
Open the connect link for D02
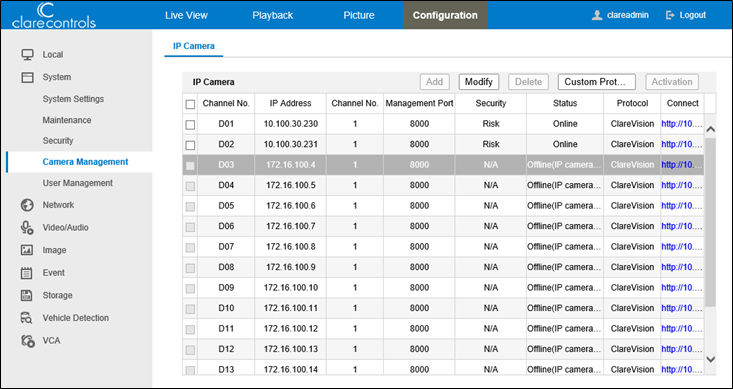[682, 144]
